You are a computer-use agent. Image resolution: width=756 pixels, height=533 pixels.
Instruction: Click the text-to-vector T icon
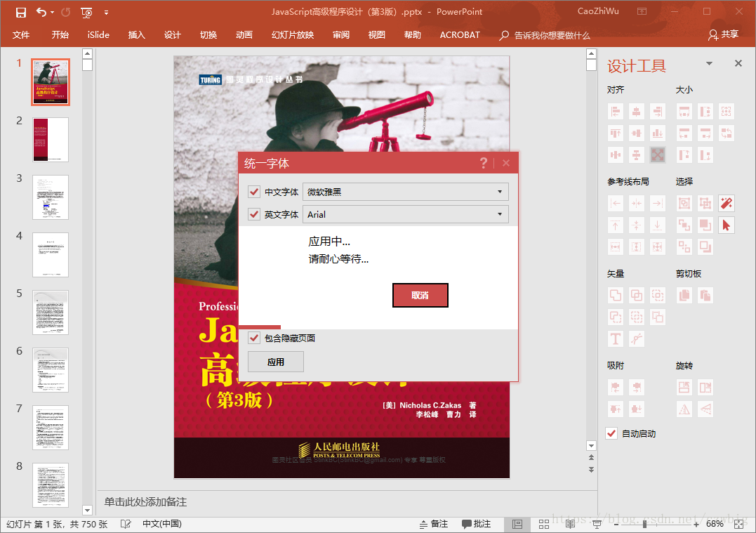coord(615,339)
